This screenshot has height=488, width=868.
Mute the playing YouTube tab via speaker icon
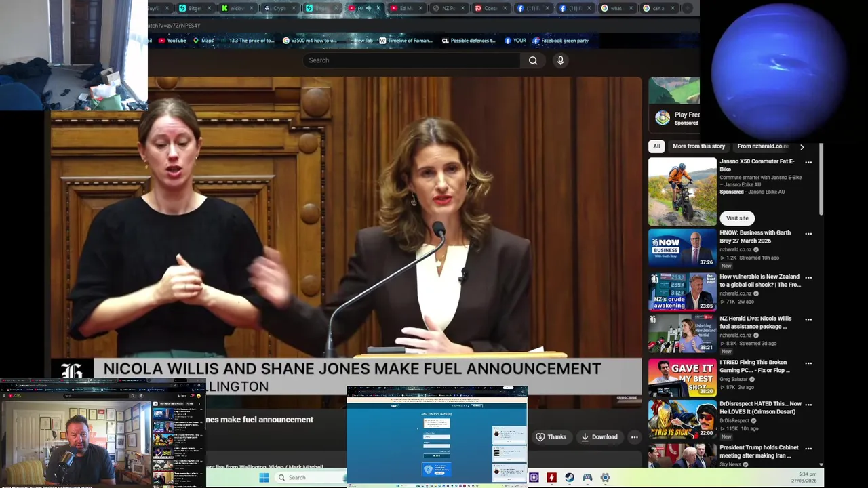point(369,8)
